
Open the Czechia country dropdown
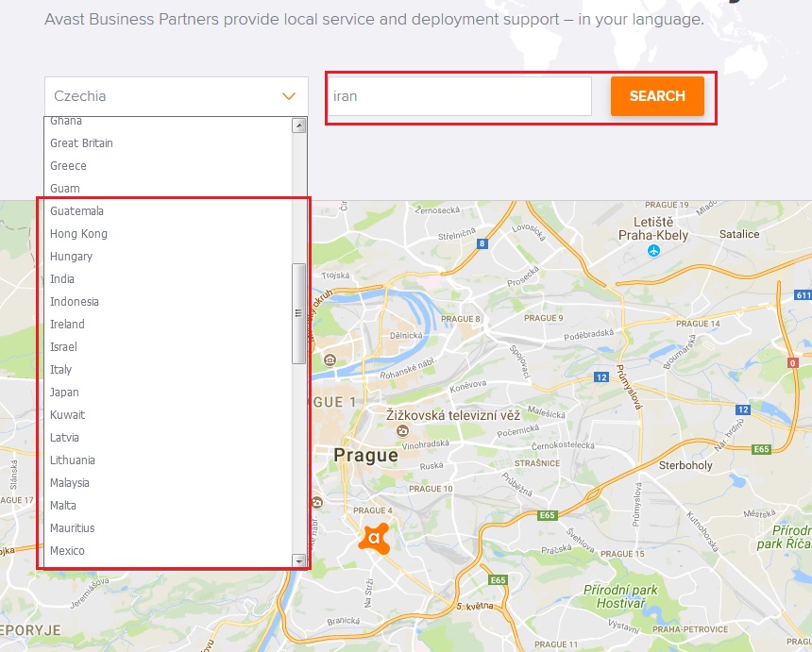coord(176,96)
